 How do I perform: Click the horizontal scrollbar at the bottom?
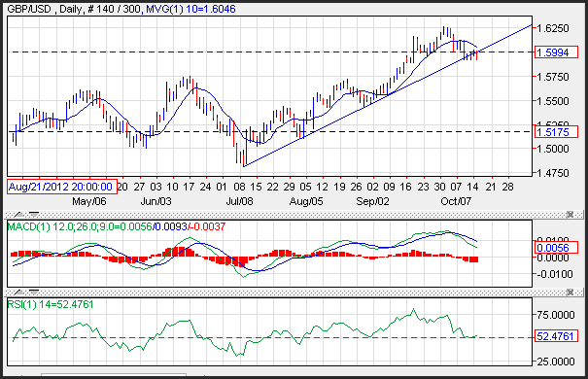pyautogui.click(x=114, y=375)
